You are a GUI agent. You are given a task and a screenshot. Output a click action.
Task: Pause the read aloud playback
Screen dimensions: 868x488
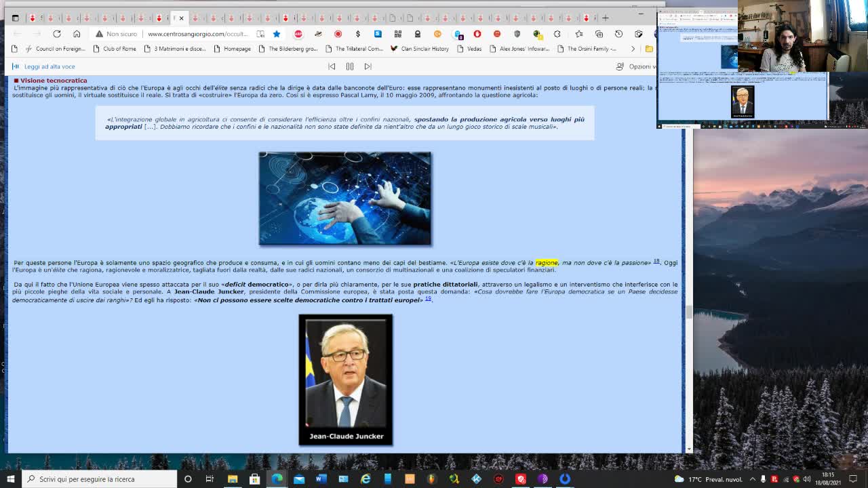[x=350, y=66]
